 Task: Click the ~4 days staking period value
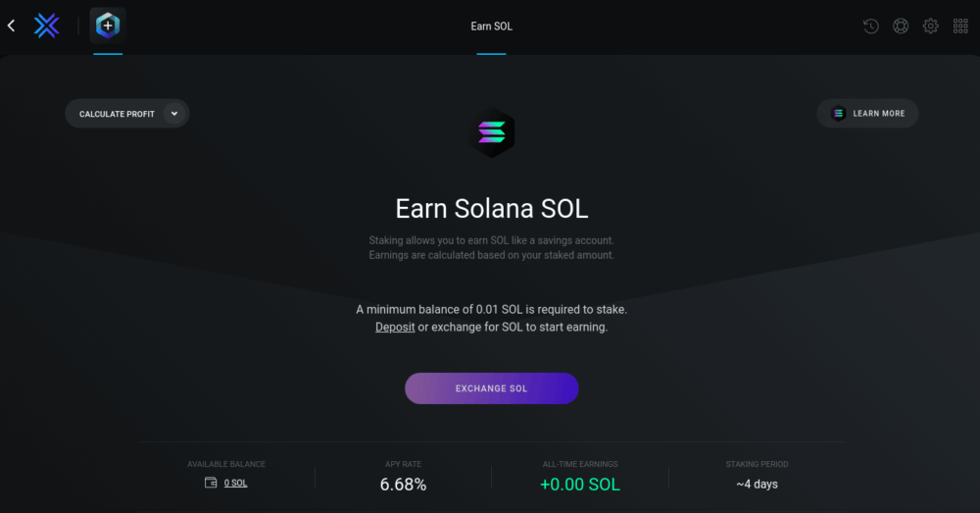click(757, 484)
